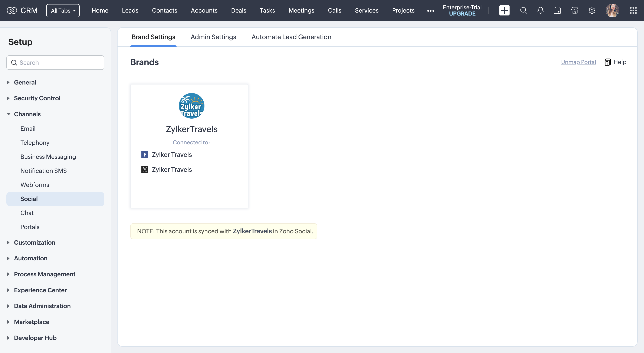This screenshot has width=644, height=353.
Task: Open the apps grid launcher icon
Action: (633, 10)
